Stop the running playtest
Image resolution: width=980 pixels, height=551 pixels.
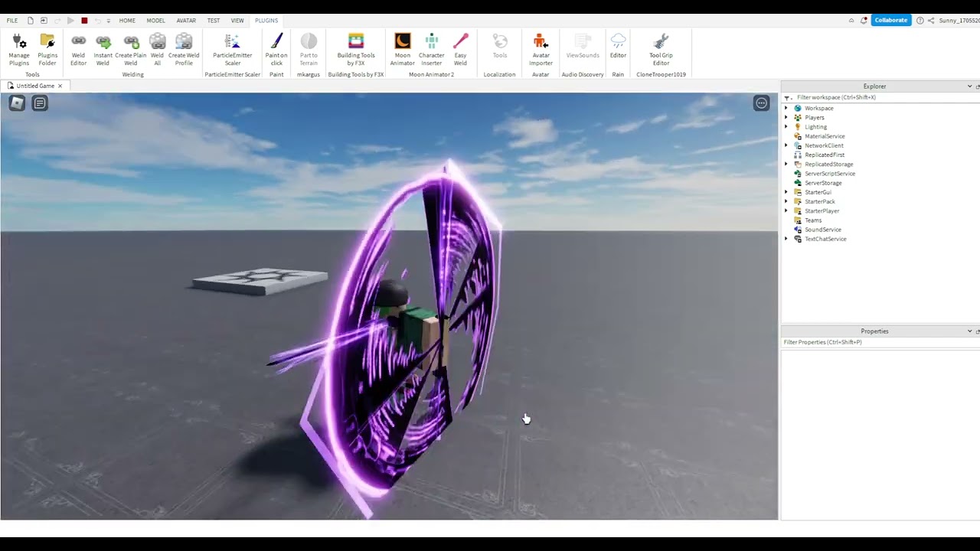[x=84, y=21]
